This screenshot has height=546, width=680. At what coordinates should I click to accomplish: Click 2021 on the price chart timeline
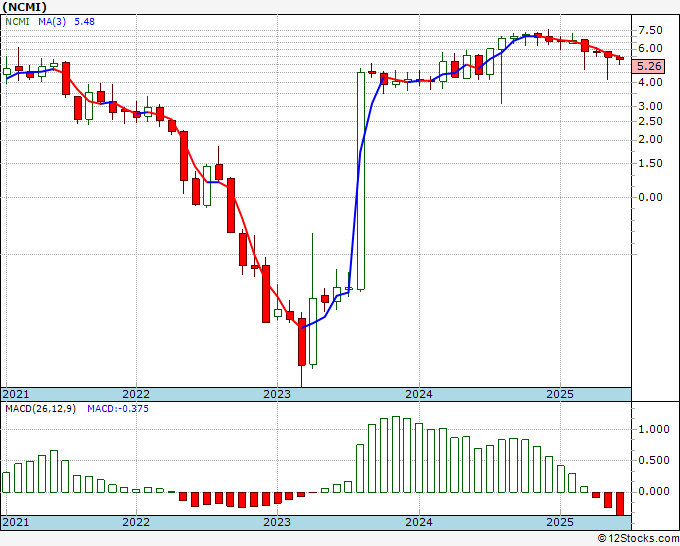16,394
